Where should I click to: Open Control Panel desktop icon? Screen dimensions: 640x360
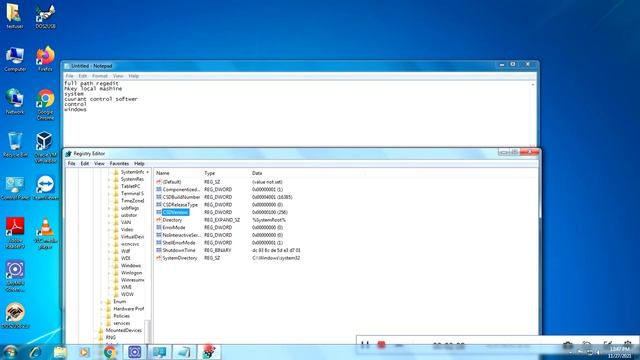[15, 188]
